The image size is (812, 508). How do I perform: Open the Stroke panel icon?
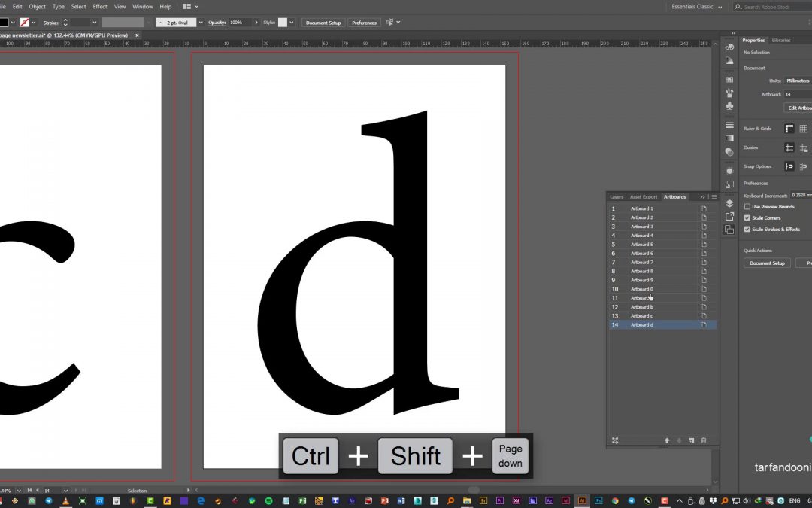point(729,125)
